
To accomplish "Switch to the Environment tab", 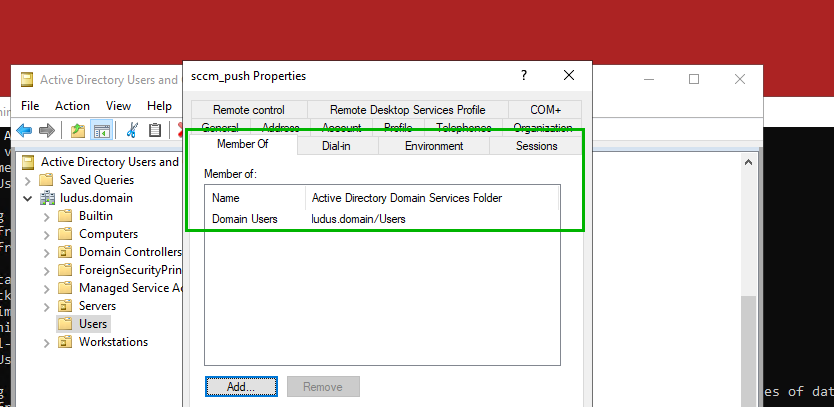I will (434, 146).
